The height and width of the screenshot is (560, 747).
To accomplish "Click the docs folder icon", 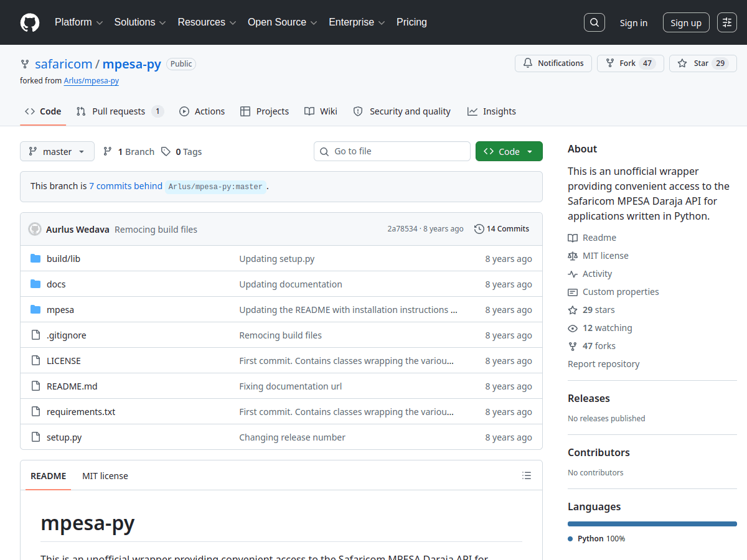I will (x=35, y=284).
